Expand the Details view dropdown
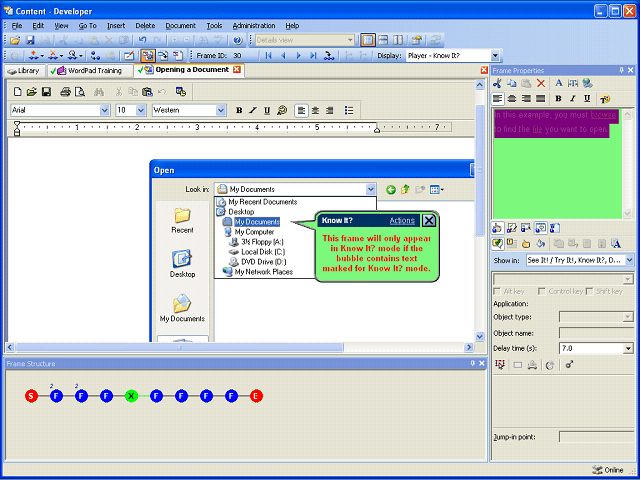 coord(350,40)
